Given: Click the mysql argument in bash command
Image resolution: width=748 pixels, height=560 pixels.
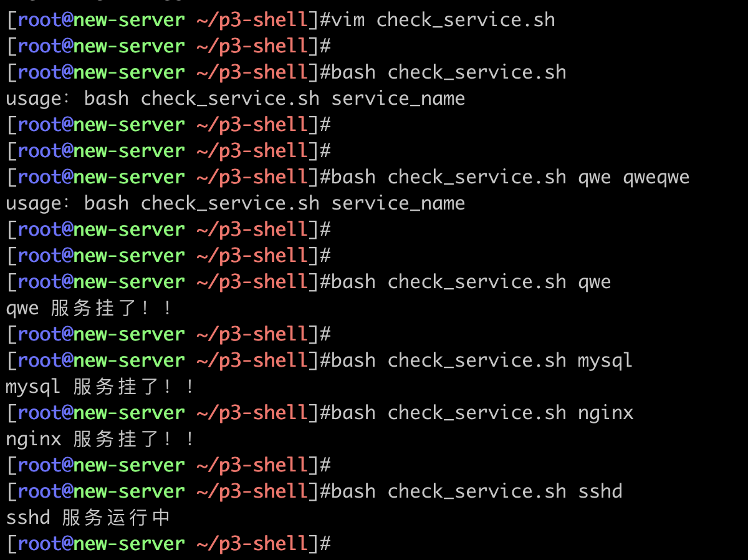Looking at the screenshot, I should point(605,360).
